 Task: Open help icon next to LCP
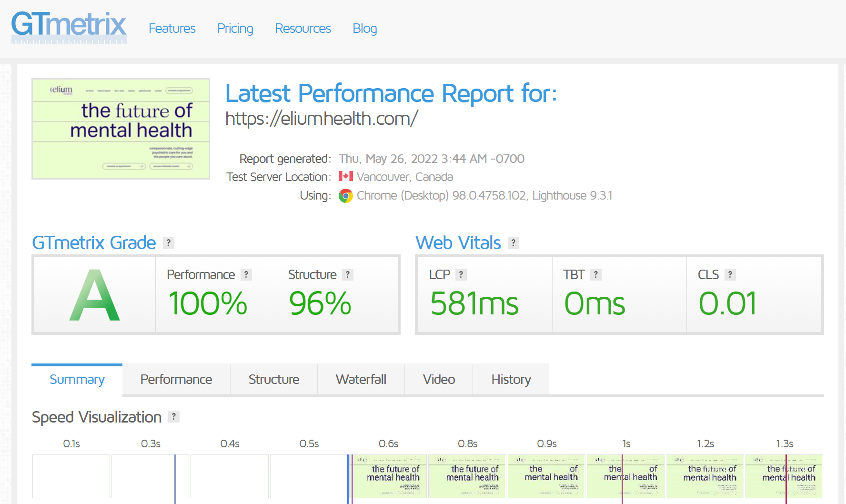(x=461, y=274)
